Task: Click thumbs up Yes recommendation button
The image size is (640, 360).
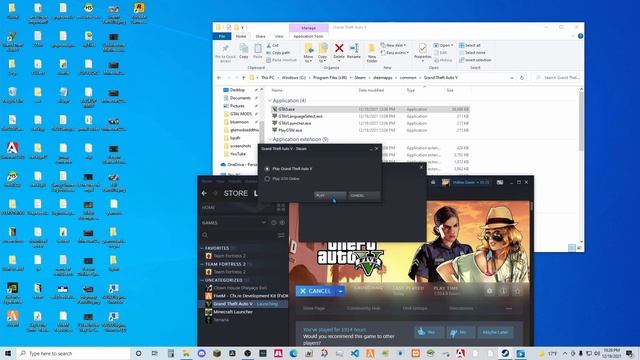Action: tap(429, 332)
